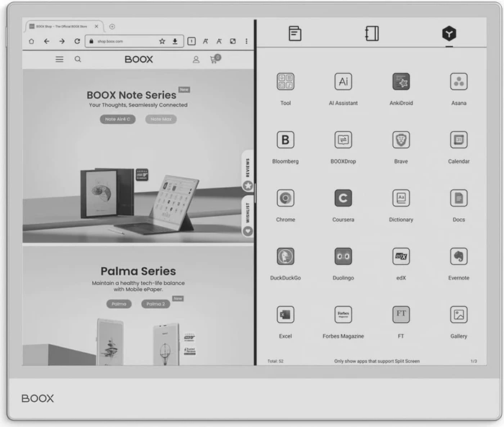Viewport: 504px width, 427px height.
Task: Open the Evernote app
Action: coord(459,256)
